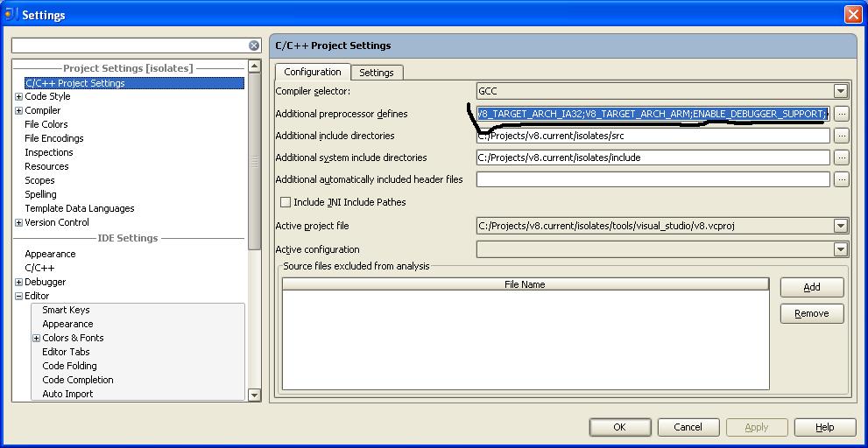Viewport: 868px width, 448px height.
Task: Click the Apply button
Action: (x=756, y=428)
